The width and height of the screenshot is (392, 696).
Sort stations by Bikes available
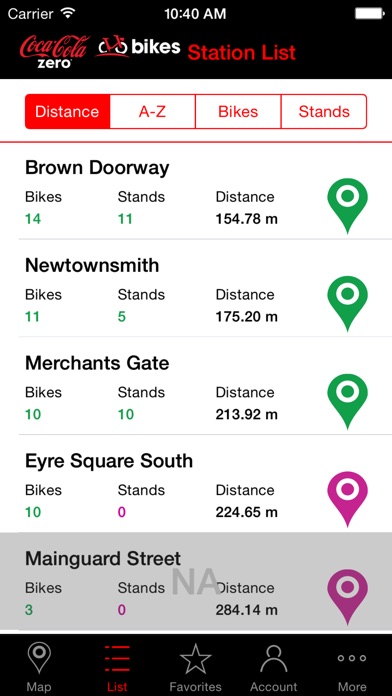[x=238, y=111]
